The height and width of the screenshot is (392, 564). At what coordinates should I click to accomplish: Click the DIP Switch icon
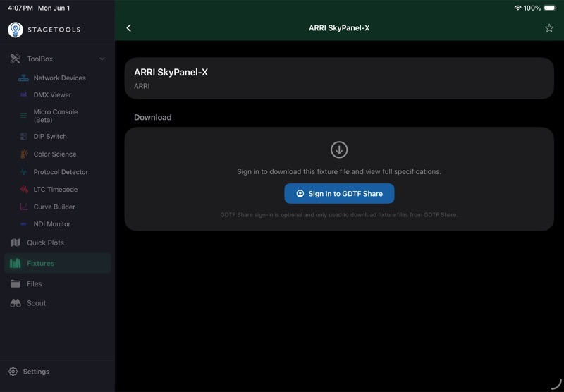pyautogui.click(x=23, y=136)
